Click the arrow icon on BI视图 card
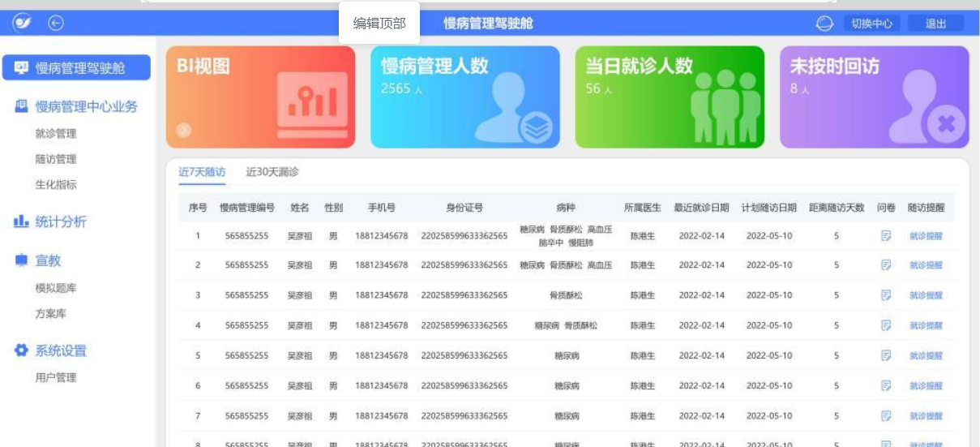Screen dimensions: 980x447 point(184,130)
